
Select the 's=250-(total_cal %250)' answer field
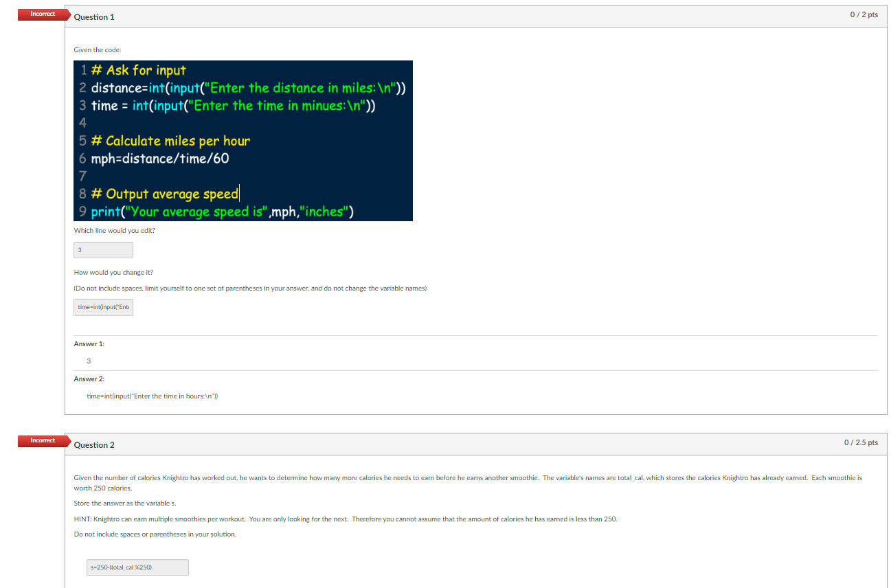click(137, 567)
